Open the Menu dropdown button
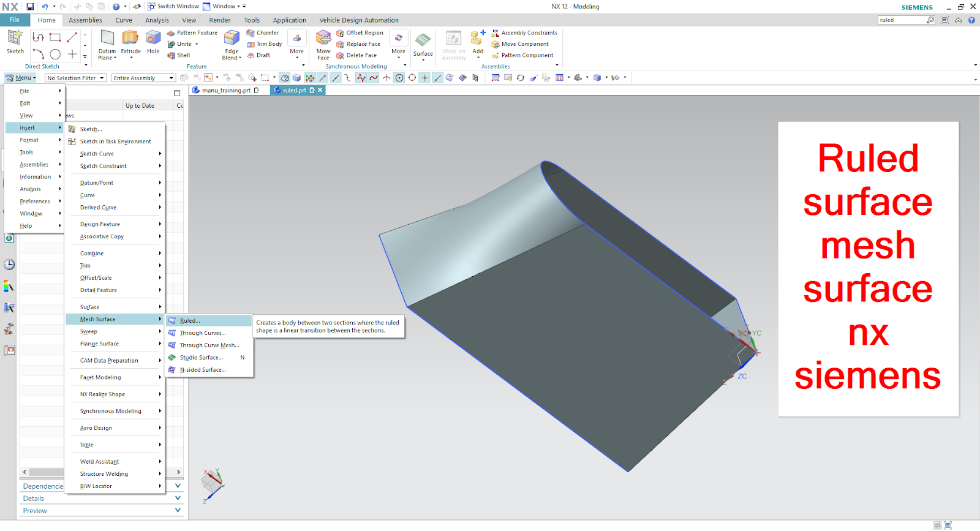The height and width of the screenshot is (531, 980). pos(21,78)
